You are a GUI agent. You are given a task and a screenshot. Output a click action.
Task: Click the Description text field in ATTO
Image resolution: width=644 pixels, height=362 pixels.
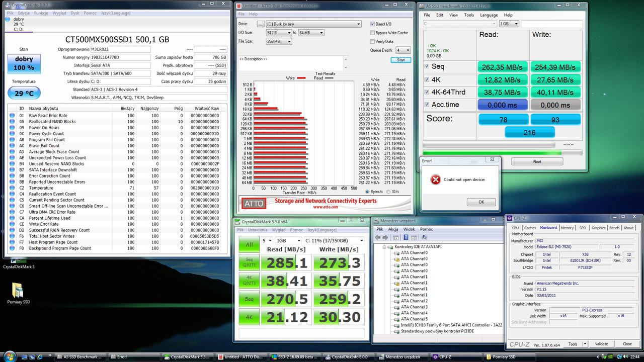click(x=292, y=63)
